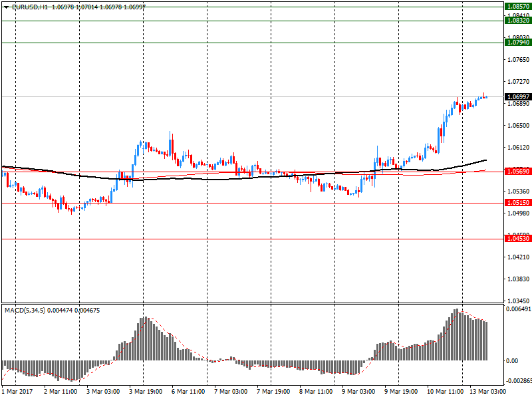Image resolution: width=532 pixels, height=399 pixels.
Task: Click the 8 Mar 11:00 time axis label
Action: point(316,392)
